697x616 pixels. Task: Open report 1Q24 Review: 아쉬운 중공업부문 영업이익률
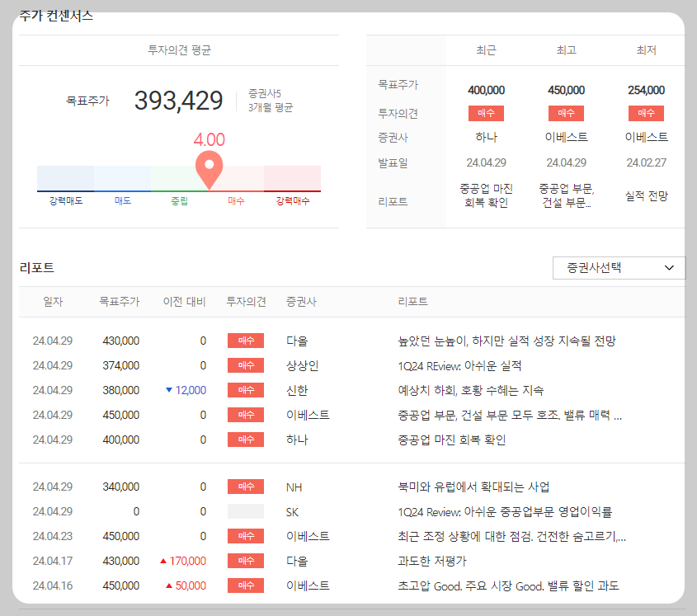click(x=505, y=511)
